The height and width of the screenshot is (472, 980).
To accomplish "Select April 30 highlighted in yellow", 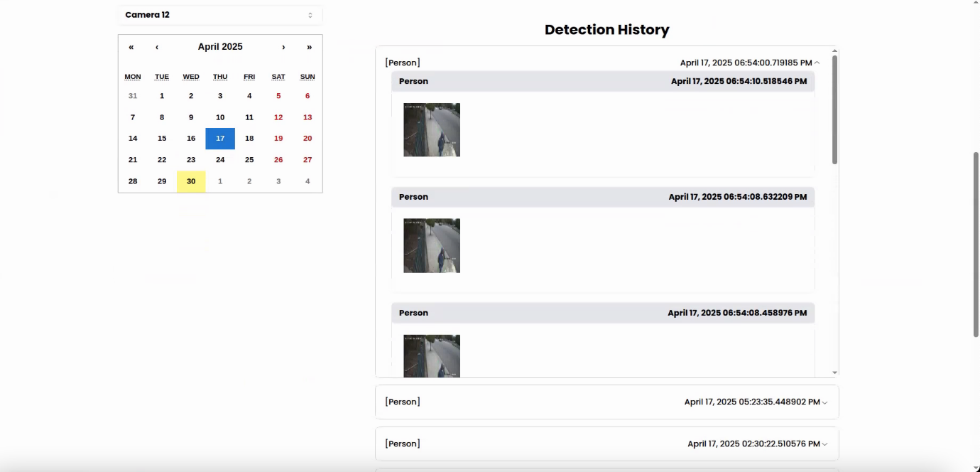I will 191,181.
